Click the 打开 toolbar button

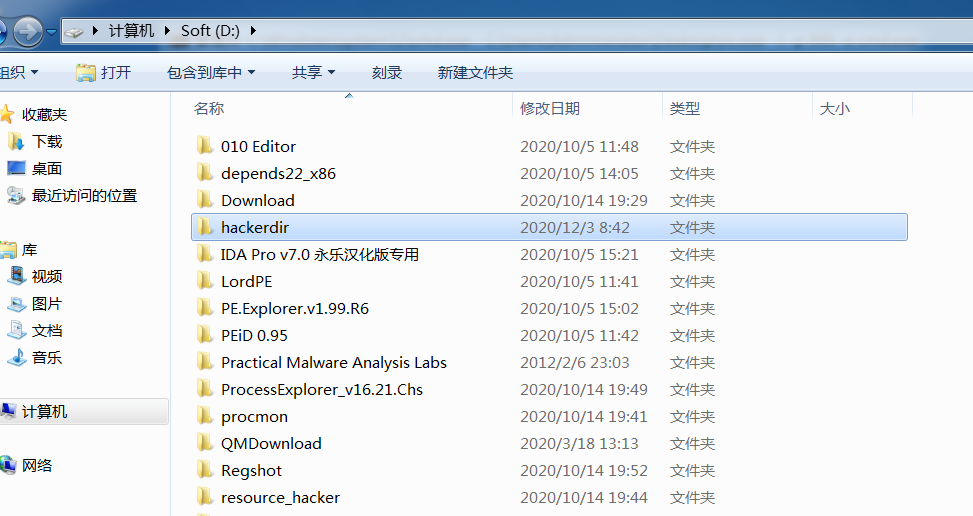(x=104, y=73)
